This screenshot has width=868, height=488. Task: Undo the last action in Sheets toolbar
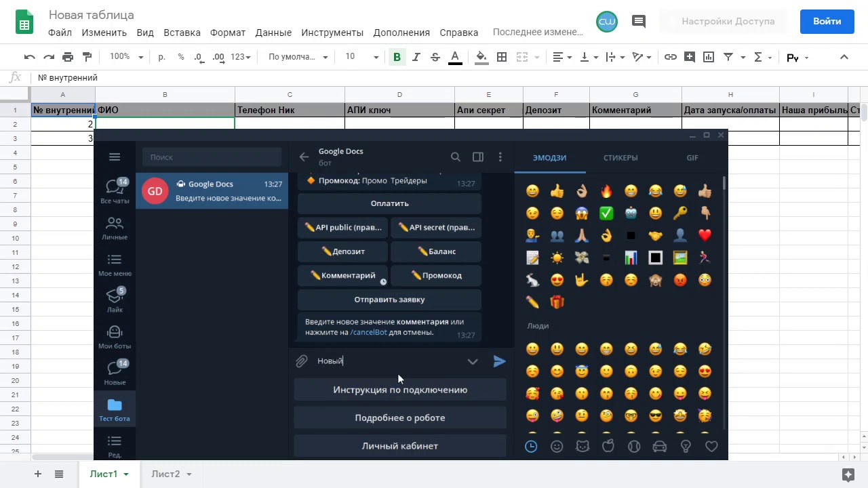[x=29, y=57]
